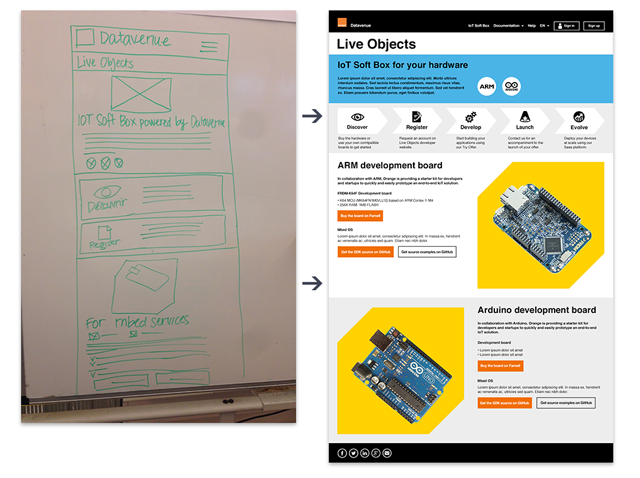Viewport: 640px width, 478px height.
Task: Open the IoT Soft Box nav item
Action: point(478,26)
